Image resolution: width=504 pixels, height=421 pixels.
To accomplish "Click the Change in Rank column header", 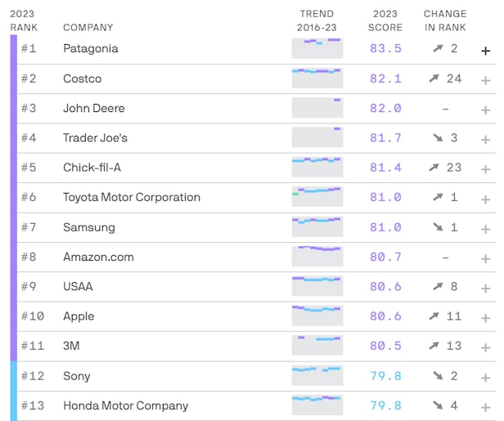I will (445, 20).
